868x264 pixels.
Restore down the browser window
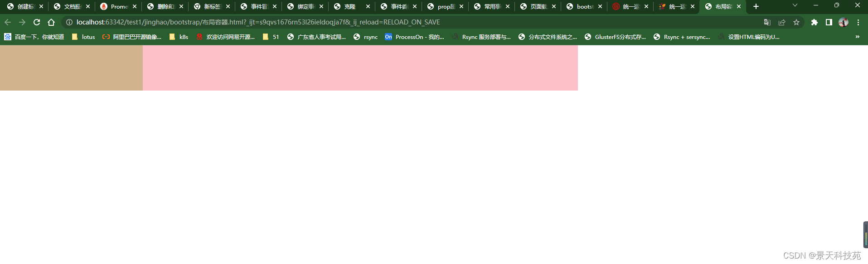(x=837, y=5)
